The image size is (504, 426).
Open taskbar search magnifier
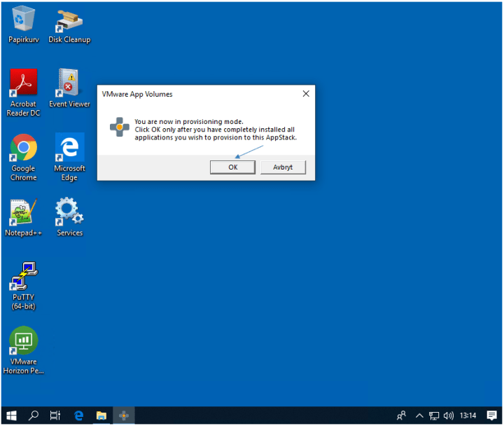34,415
